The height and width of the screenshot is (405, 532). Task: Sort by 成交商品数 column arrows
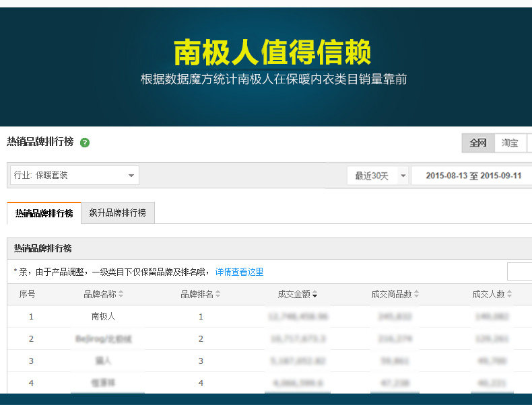click(x=417, y=294)
